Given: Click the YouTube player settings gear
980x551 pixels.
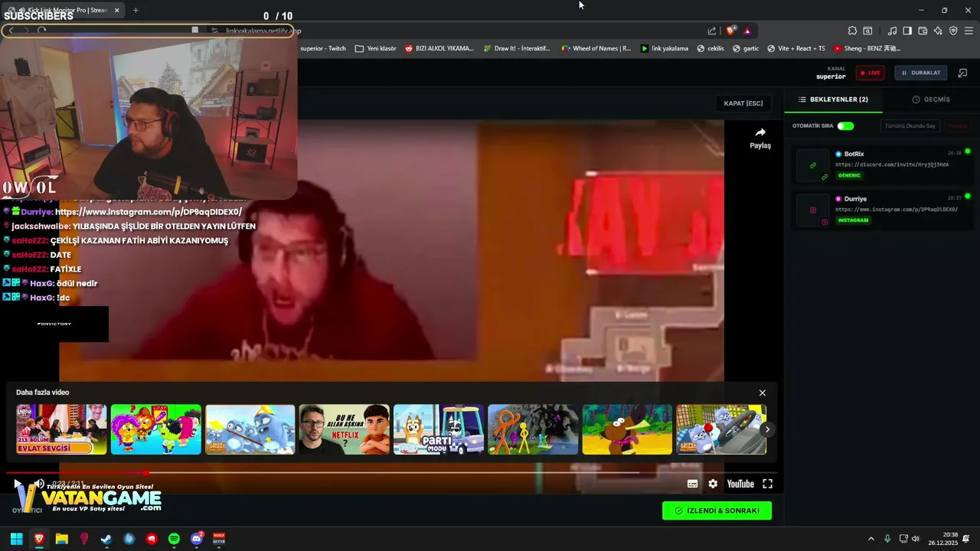Looking at the screenshot, I should click(x=713, y=484).
